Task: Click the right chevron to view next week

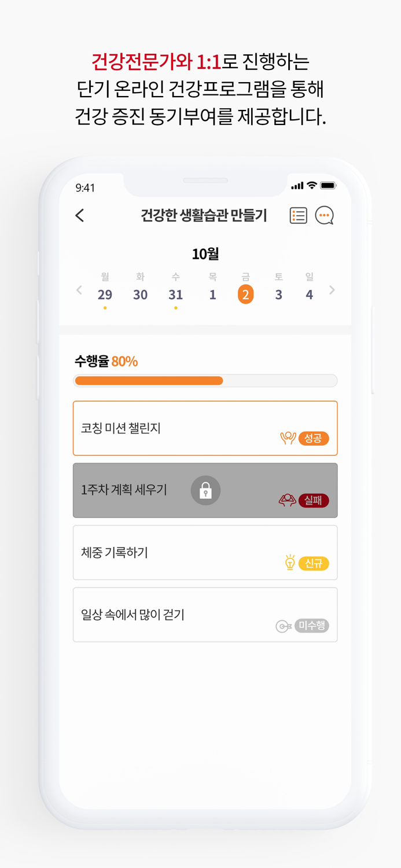Action: (x=332, y=290)
